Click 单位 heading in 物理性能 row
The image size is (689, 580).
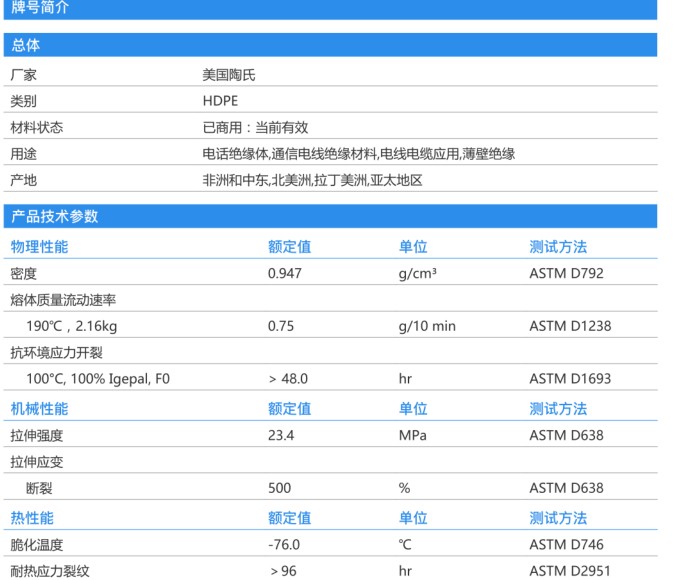413,247
